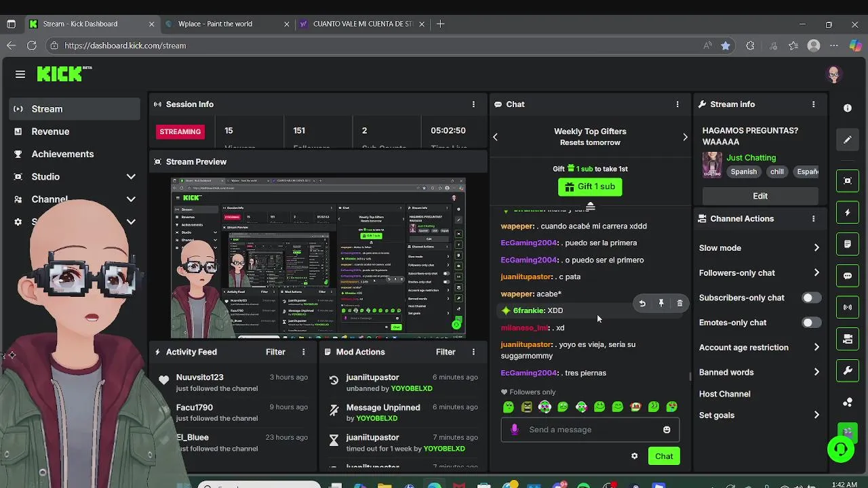Image resolution: width=868 pixels, height=488 pixels.
Task: Refresh the browser page
Action: pyautogui.click(x=32, y=45)
